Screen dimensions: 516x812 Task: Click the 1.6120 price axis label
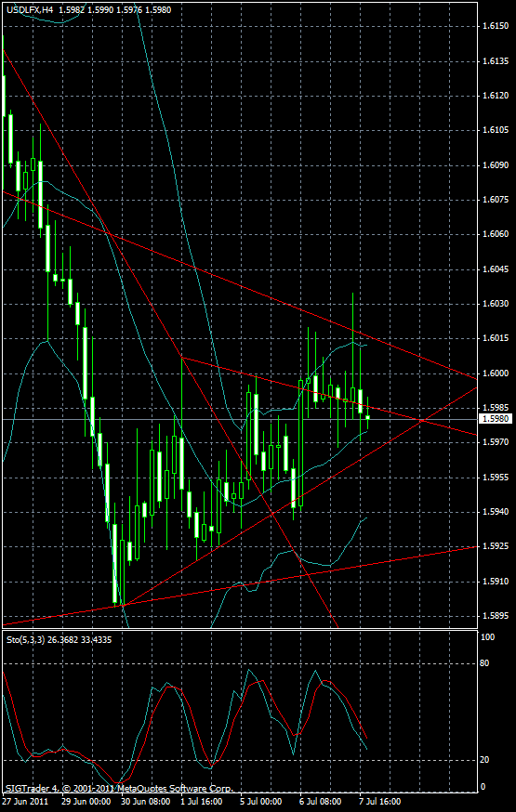click(x=494, y=96)
